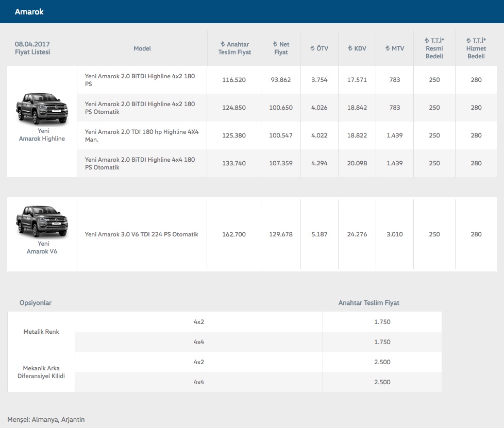Click the 1.439 MTV value in the 133.740 row
The width and height of the screenshot is (504, 428).
395,163
